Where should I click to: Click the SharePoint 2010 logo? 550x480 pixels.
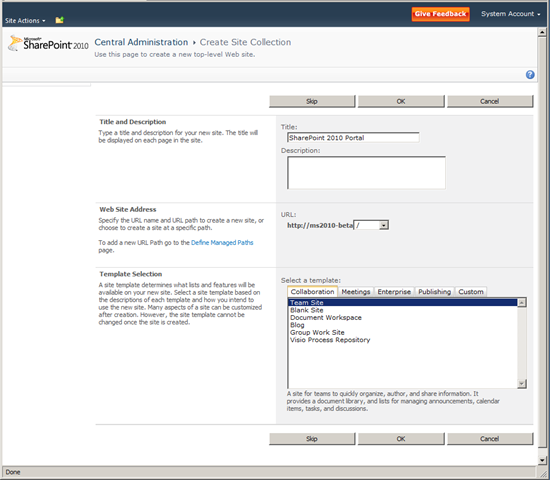tap(48, 44)
